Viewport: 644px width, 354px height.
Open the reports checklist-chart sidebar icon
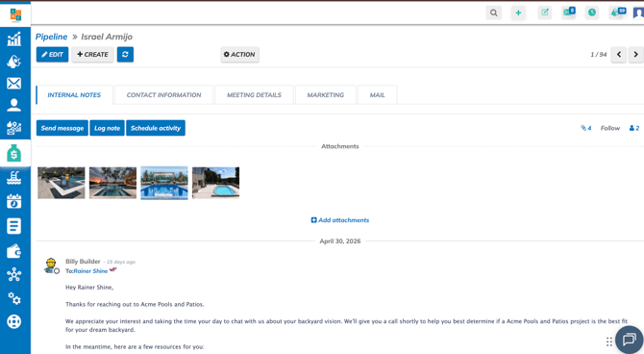(x=14, y=128)
